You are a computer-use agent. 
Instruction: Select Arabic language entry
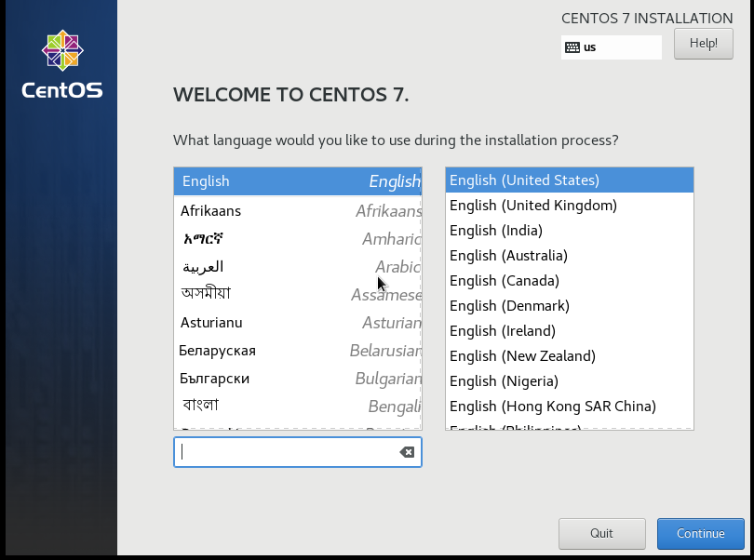coord(298,266)
